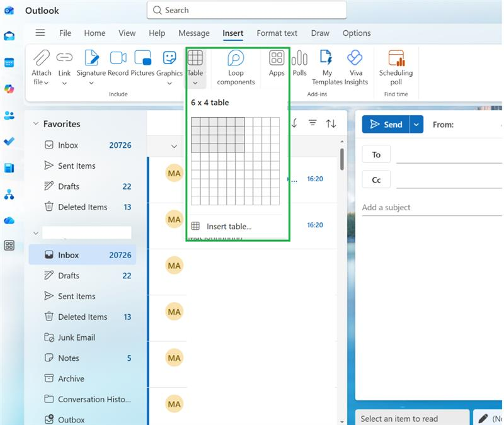This screenshot has height=425, width=504.
Task: Click the Select an item to read tab
Action: 413,418
